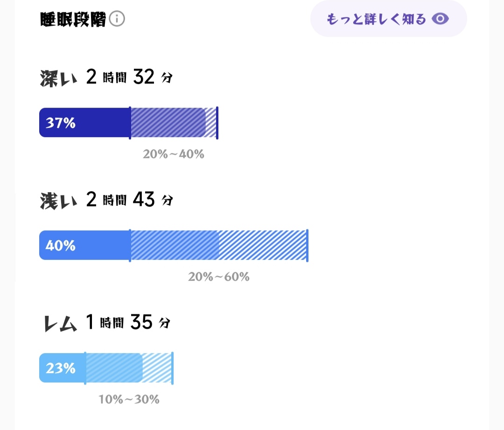The height and width of the screenshot is (430, 504).
Task: Click the 40% text on light bar
Action: coord(60,245)
